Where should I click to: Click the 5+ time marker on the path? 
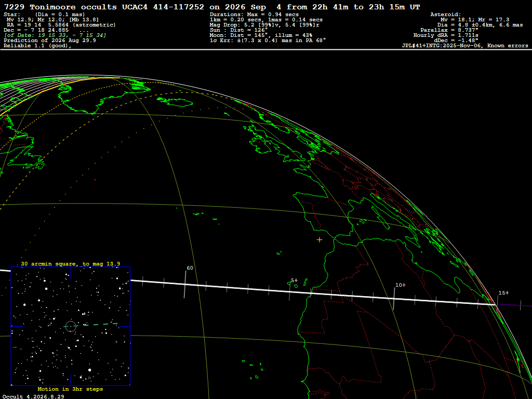pyautogui.click(x=294, y=280)
